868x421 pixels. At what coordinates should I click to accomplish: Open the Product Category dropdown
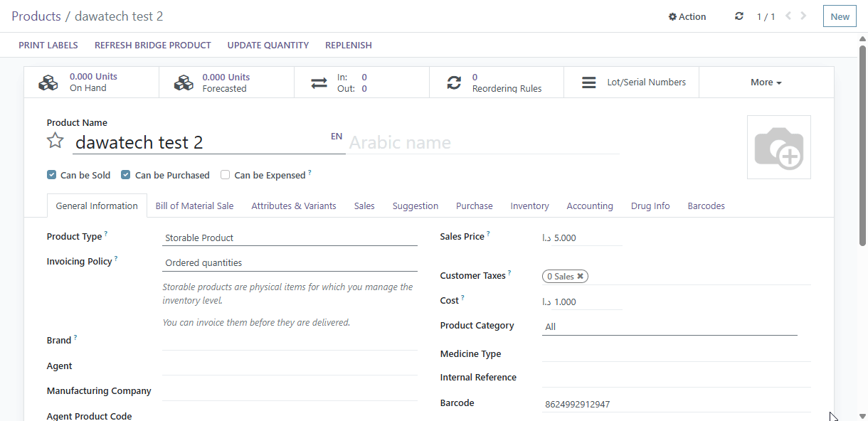pos(669,326)
